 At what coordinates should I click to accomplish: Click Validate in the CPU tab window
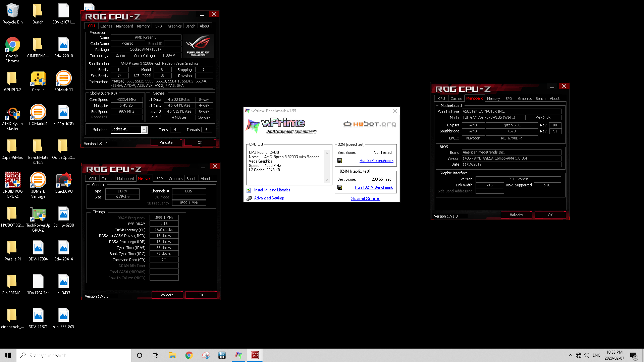166,142
